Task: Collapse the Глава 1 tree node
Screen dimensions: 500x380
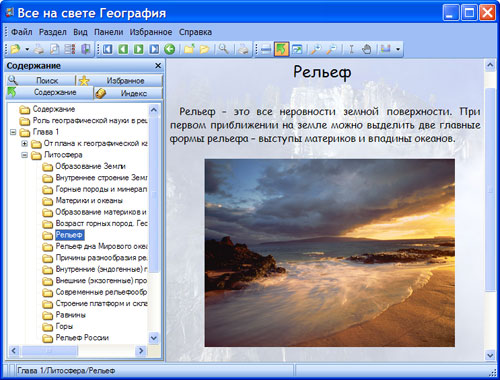Action: (13, 132)
